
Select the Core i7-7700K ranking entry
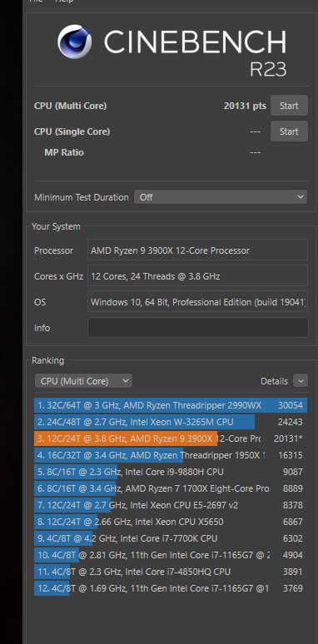coord(171,538)
